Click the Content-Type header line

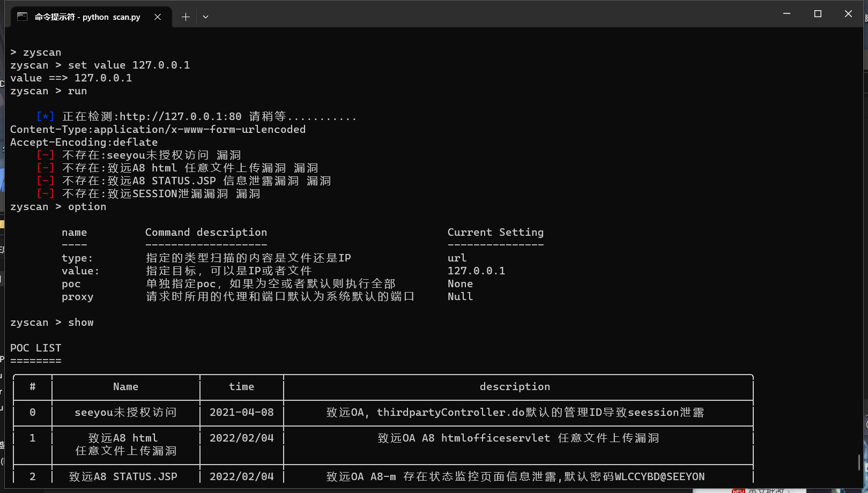[x=158, y=130]
